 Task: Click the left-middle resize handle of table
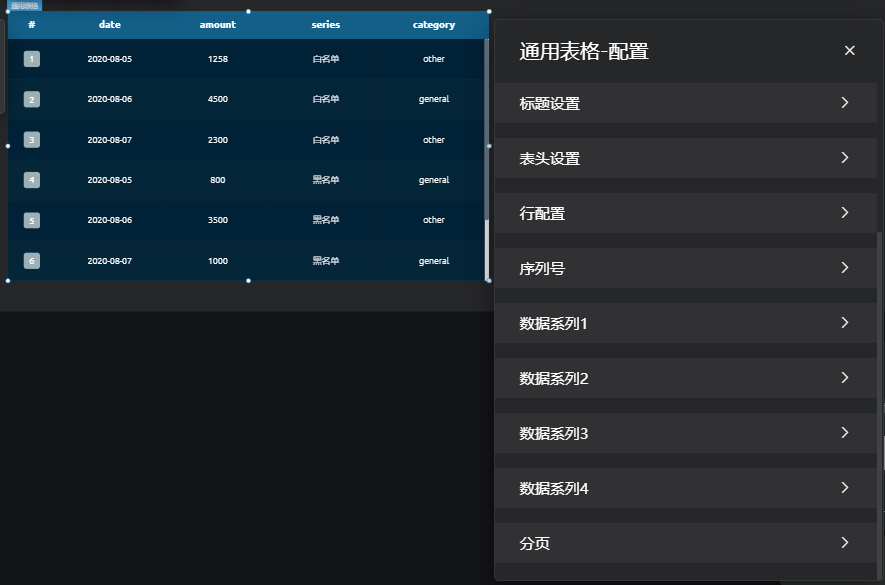coord(8,146)
